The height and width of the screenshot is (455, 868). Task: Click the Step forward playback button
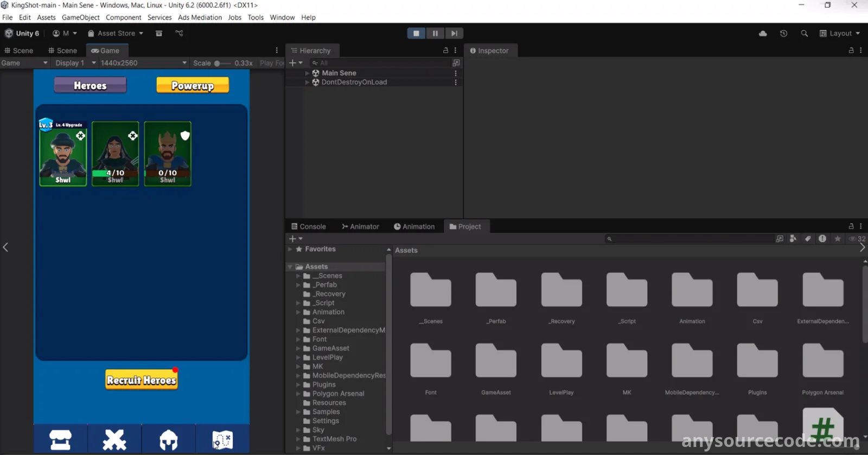point(454,34)
